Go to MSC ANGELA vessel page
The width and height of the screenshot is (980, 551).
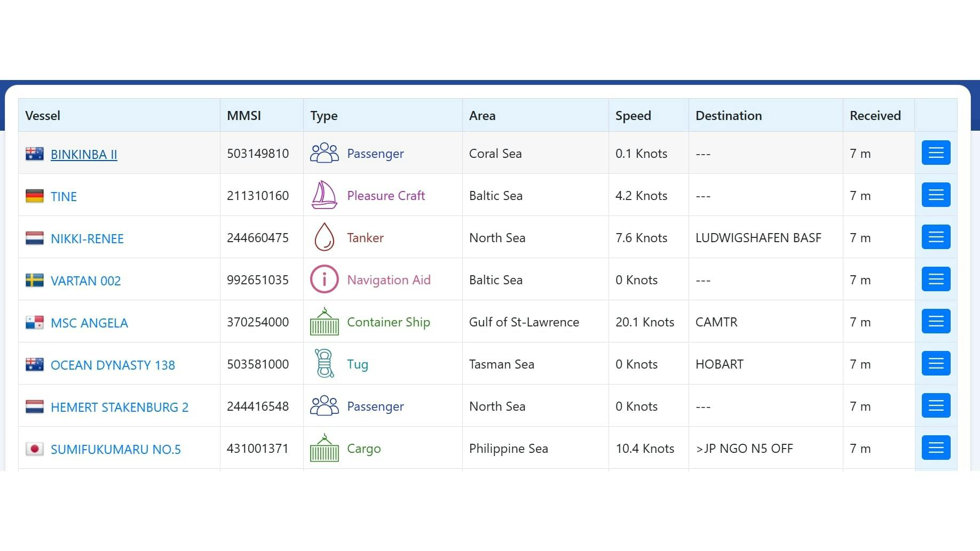(x=89, y=323)
